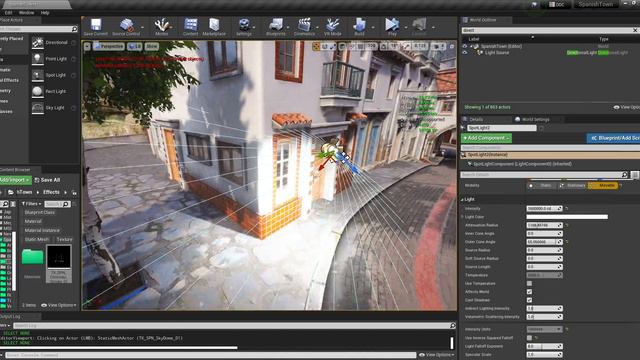
Task: Open the Modes toolbar icon
Action: tap(162, 27)
